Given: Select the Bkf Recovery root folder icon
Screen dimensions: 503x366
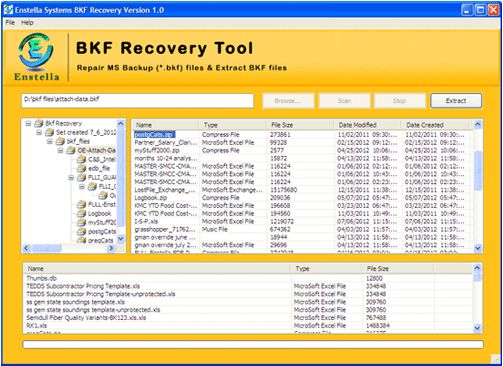Looking at the screenshot, I should [39, 124].
